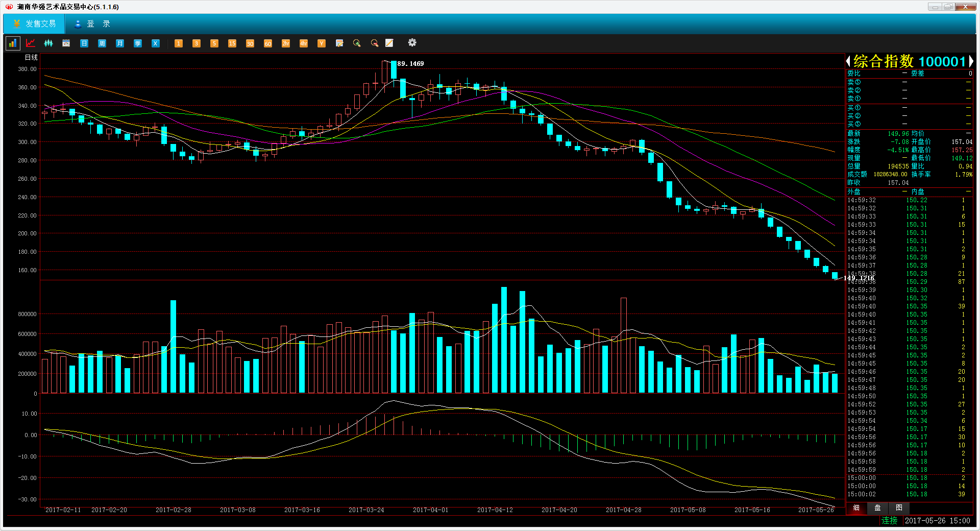The height and width of the screenshot is (531, 980).
Task: Click the window title 湖南华强艺术品交易中心
Action: [68, 7]
